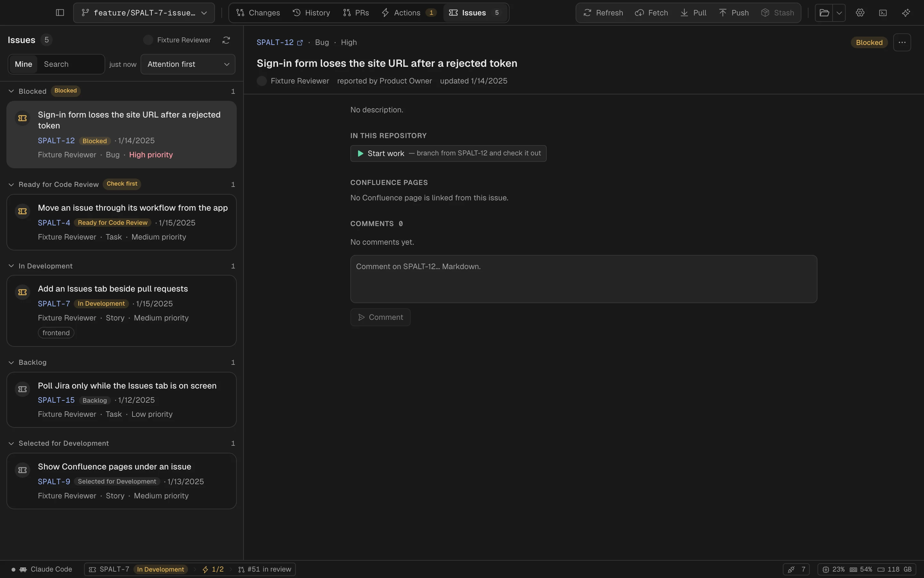The height and width of the screenshot is (578, 924).
Task: Refresh the issues list with sync icon
Action: point(226,40)
